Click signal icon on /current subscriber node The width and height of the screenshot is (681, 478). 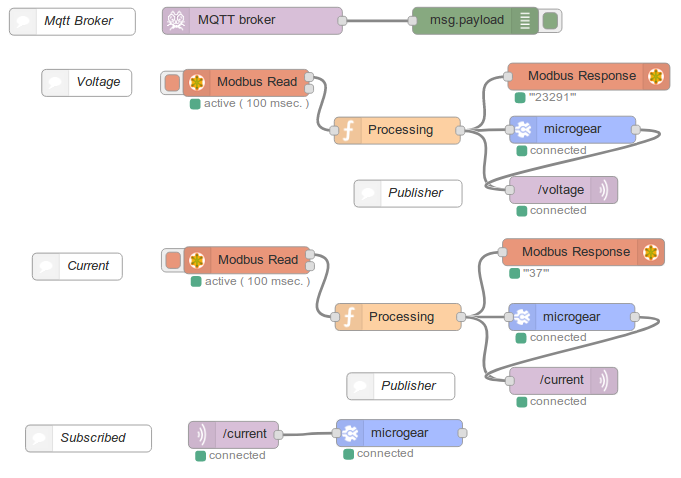(x=202, y=435)
